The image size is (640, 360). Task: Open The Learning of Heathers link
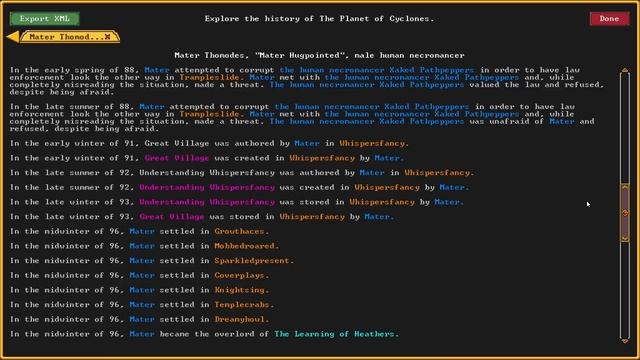(336, 334)
